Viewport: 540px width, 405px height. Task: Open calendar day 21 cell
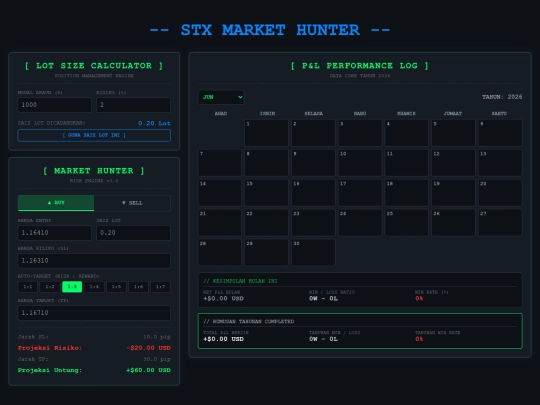click(x=220, y=223)
